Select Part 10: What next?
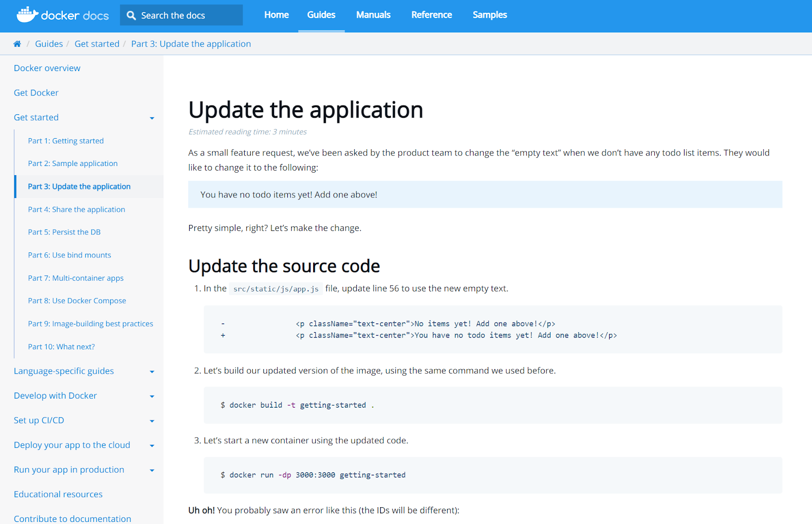 pos(61,346)
